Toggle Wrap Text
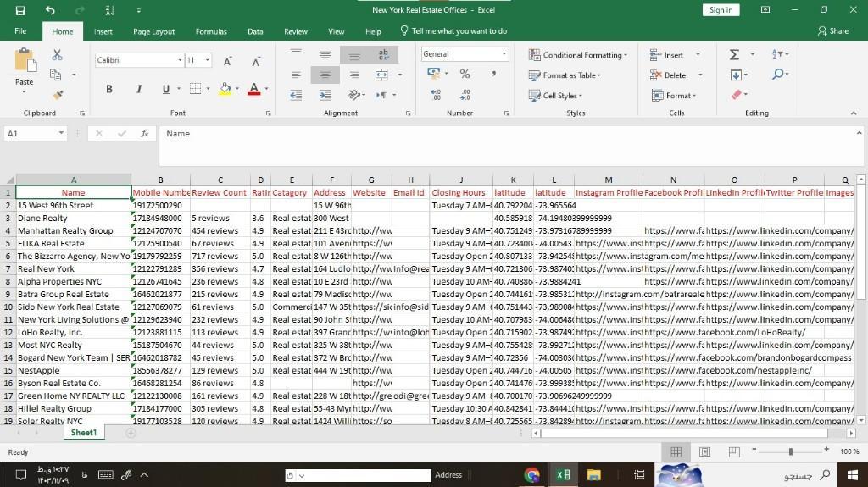This screenshot has width=868, height=487. pos(383,54)
